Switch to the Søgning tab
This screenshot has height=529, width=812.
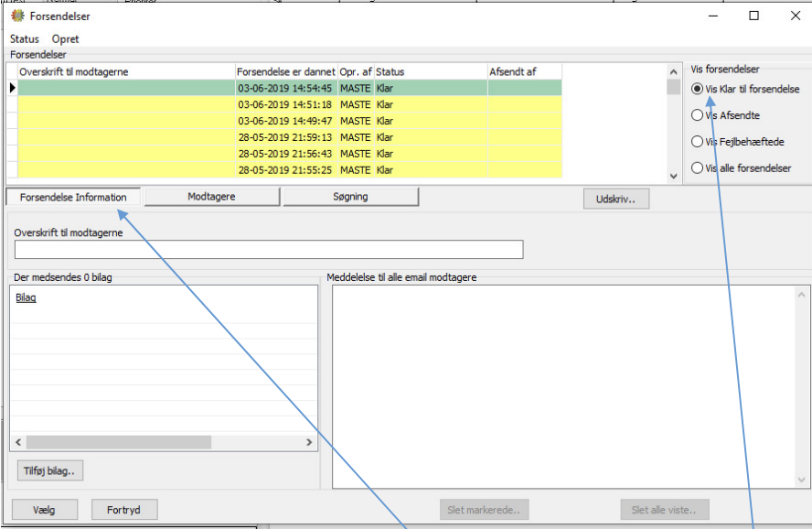[x=350, y=197]
